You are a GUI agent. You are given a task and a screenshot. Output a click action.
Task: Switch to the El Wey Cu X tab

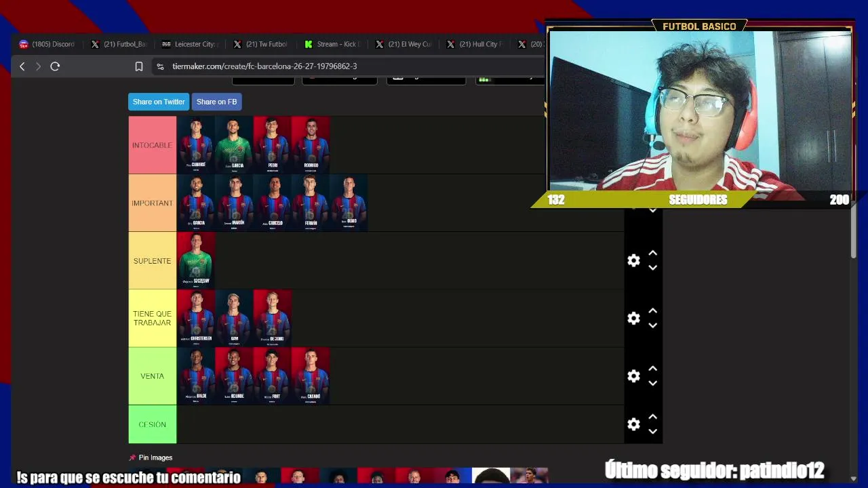(x=403, y=44)
